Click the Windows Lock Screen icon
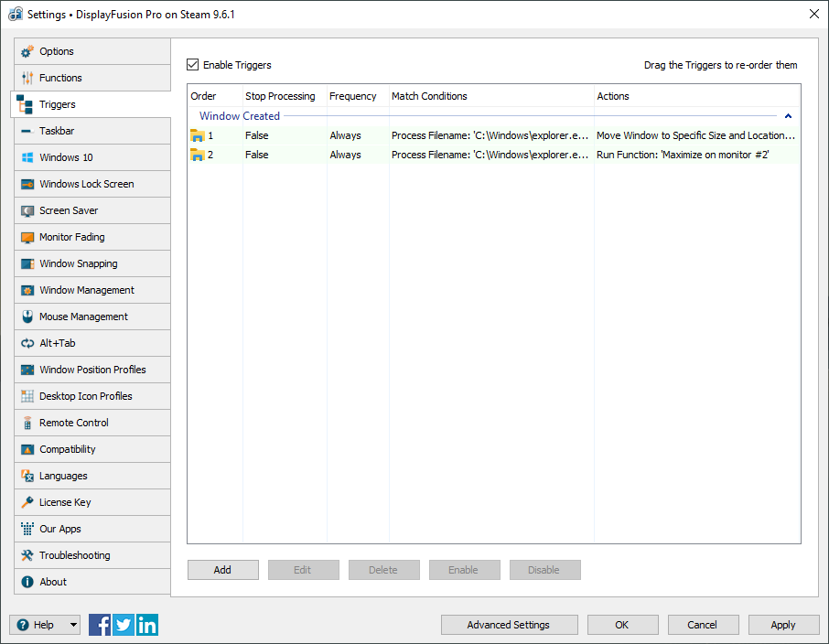This screenshot has height=644, width=829. coord(27,185)
